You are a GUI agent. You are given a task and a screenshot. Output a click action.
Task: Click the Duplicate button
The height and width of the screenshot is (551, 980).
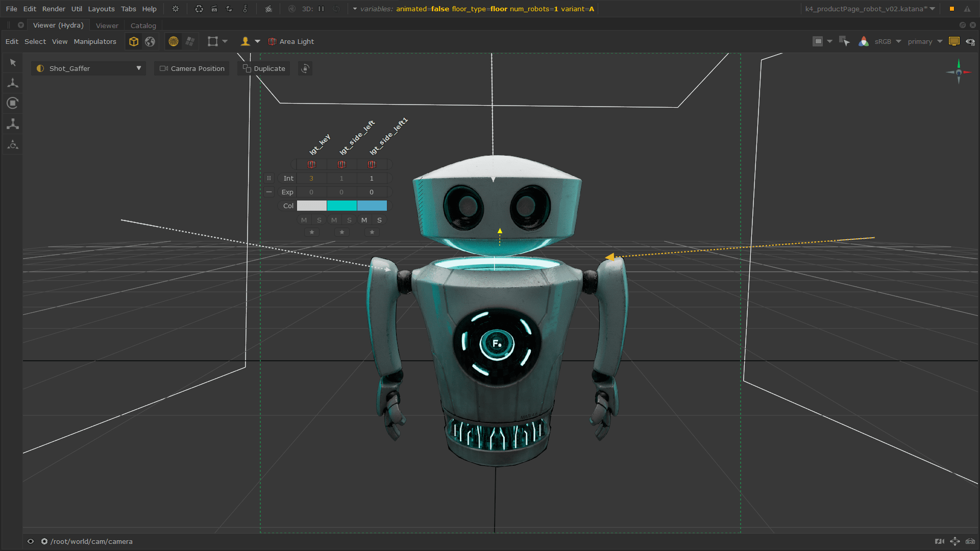[264, 68]
